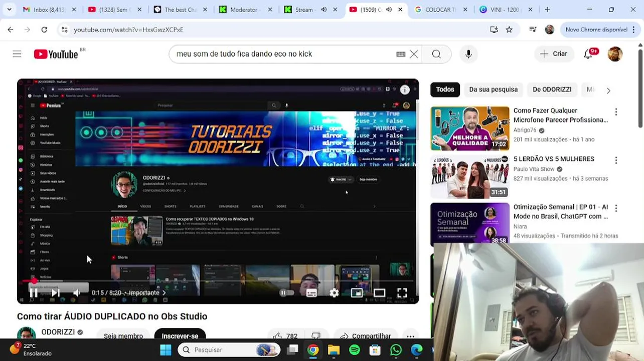This screenshot has width=644, height=361.
Task: Open YouTube notifications bell
Action: coord(588,54)
